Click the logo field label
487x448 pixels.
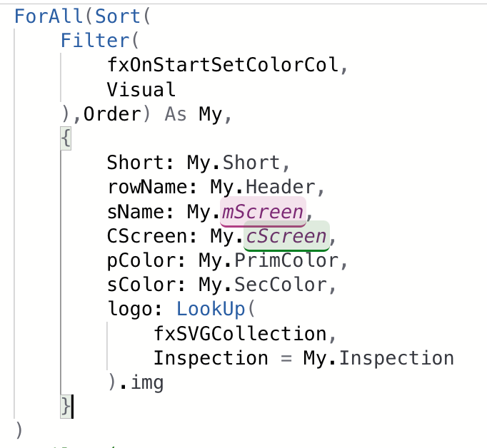pyautogui.click(x=130, y=310)
